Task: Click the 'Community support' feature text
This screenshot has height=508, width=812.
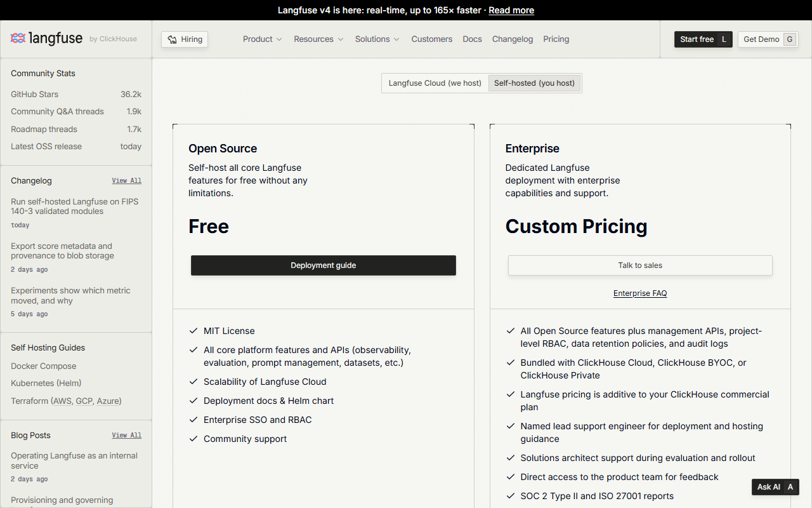Action: pyautogui.click(x=245, y=439)
